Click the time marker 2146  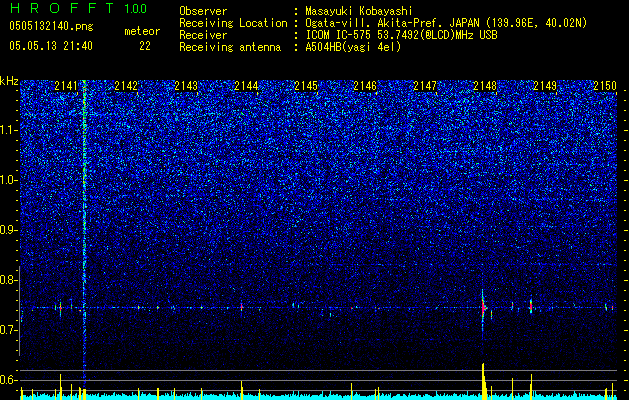tap(365, 86)
